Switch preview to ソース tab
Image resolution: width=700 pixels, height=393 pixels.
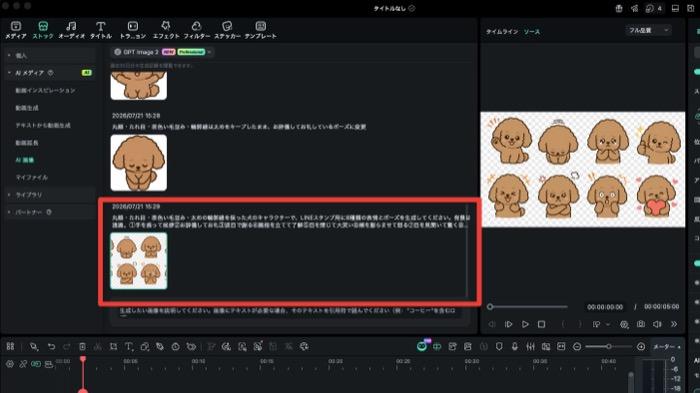(x=532, y=32)
